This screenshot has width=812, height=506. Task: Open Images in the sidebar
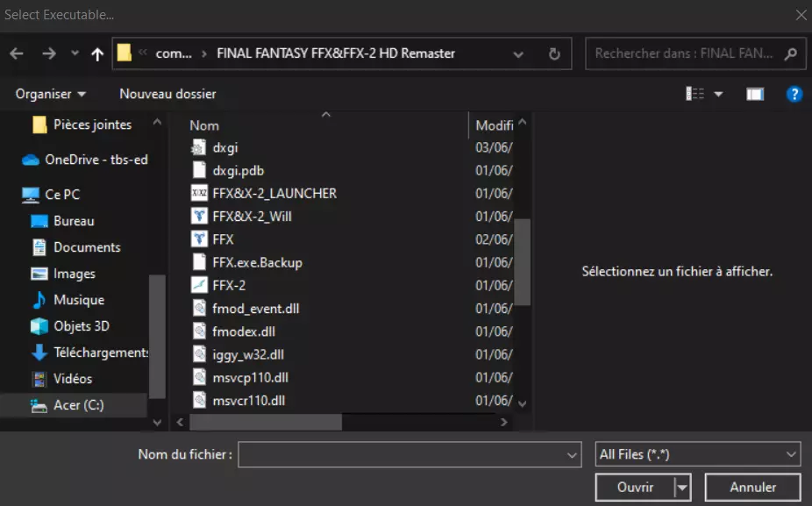pyautogui.click(x=64, y=274)
